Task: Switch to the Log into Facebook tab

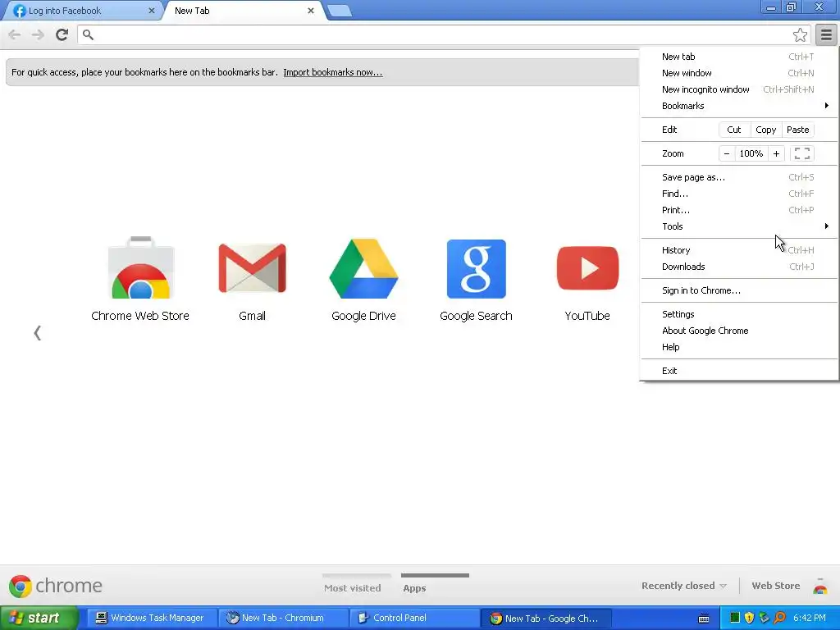Action: 82,11
